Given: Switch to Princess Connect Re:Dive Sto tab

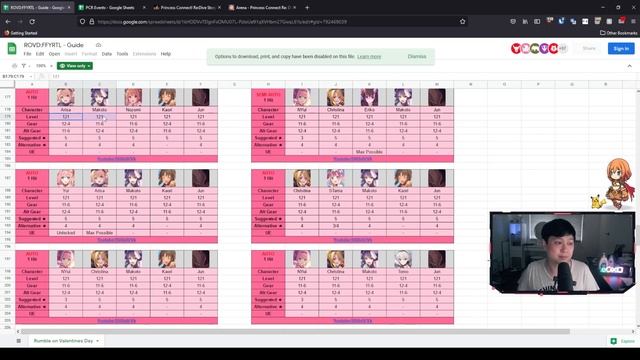Looking at the screenshot, I should point(188,7).
